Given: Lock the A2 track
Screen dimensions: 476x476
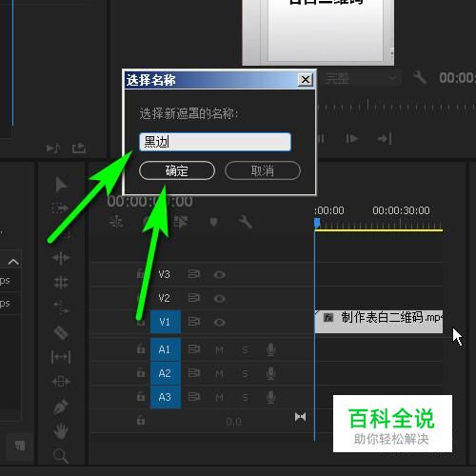Looking at the screenshot, I should (x=141, y=373).
